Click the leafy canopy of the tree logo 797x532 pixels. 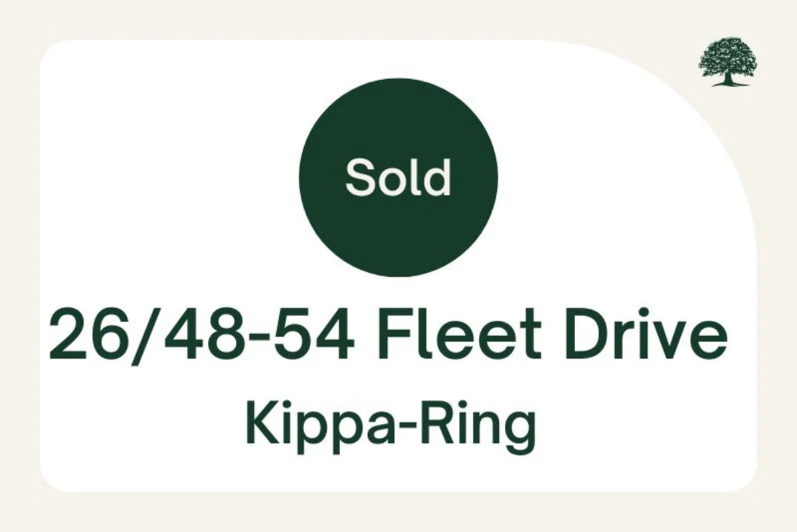point(728,54)
